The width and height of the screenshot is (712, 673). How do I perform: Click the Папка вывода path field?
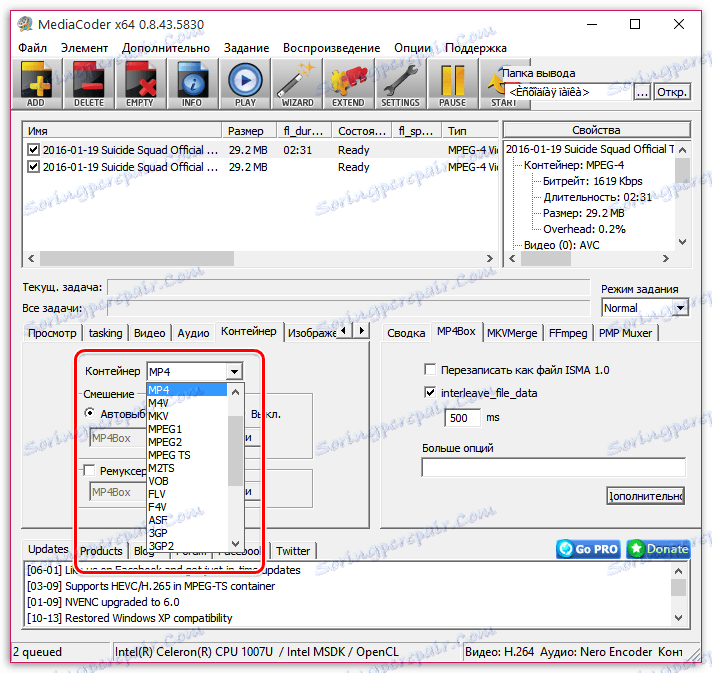[x=569, y=92]
